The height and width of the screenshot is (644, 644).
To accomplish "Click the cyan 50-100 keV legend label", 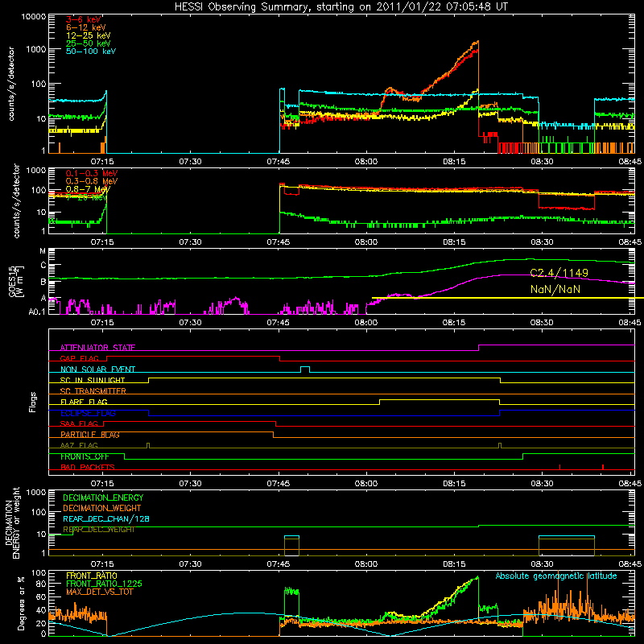I will tap(91, 52).
